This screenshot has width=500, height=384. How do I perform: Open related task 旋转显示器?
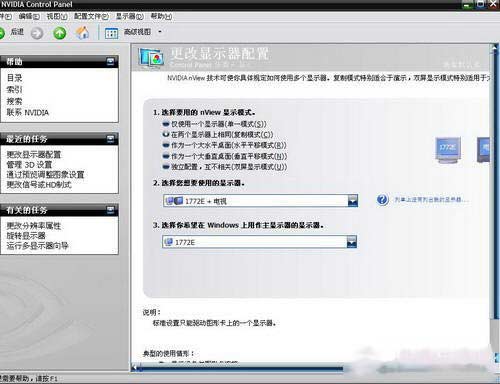click(26, 236)
